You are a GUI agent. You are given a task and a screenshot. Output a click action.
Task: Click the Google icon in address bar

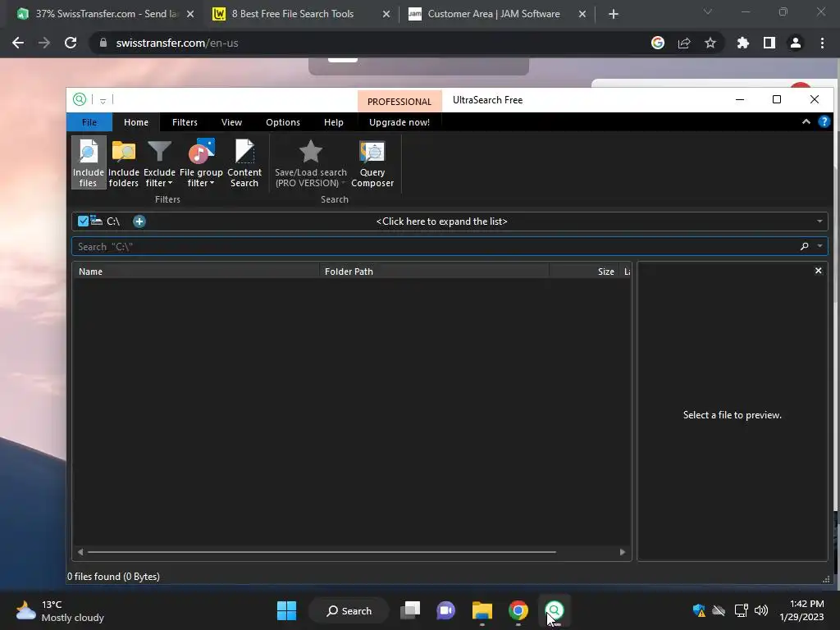(658, 43)
